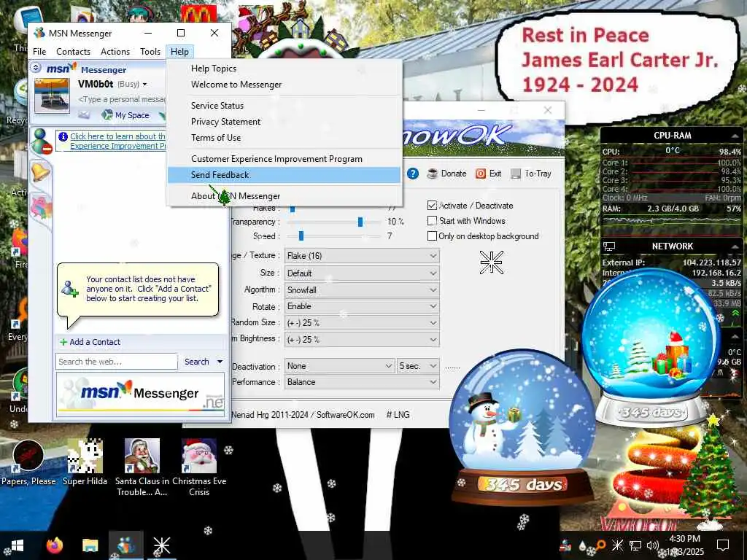Click the blue question mark help icon
Viewport: 747px width, 560px height.
click(413, 174)
